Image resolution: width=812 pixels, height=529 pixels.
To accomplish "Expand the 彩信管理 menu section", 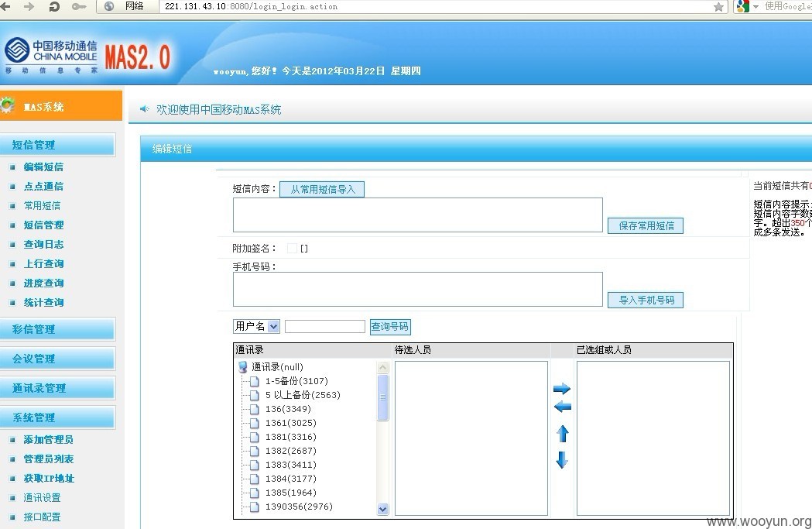I will 57,329.
